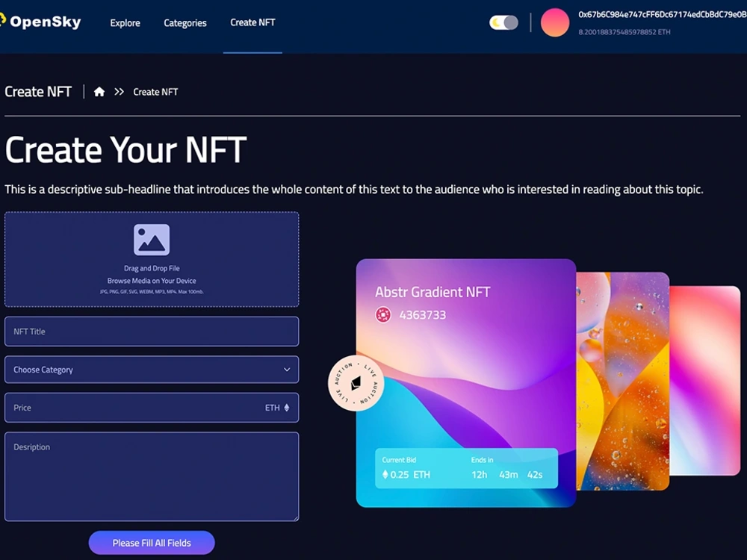Focus the Description text area
The height and width of the screenshot is (560, 747).
click(152, 476)
